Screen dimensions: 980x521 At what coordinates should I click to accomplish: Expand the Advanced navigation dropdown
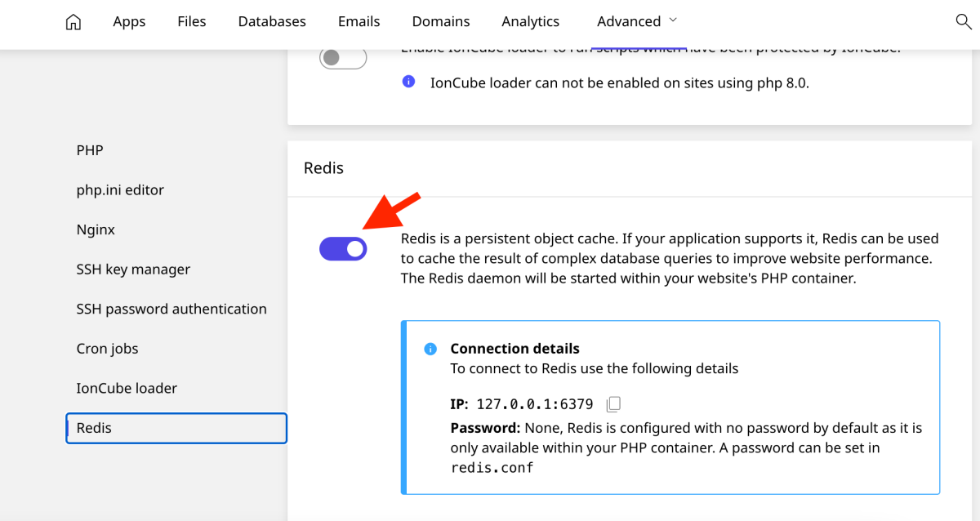pyautogui.click(x=636, y=21)
